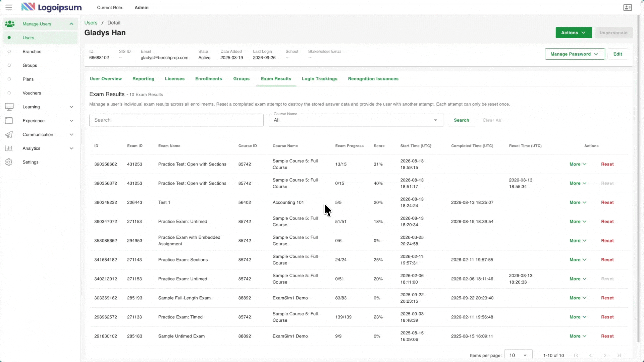
Task: Click the Edit button
Action: (x=618, y=54)
